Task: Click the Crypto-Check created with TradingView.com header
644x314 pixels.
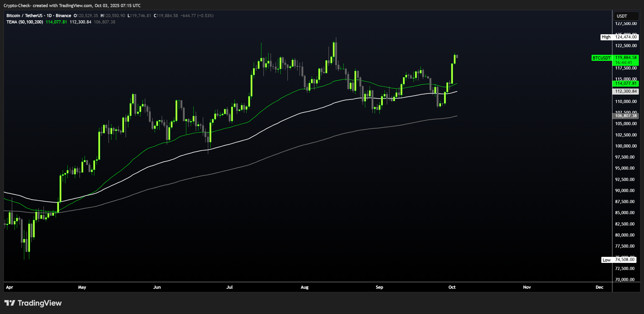Action: (72, 6)
